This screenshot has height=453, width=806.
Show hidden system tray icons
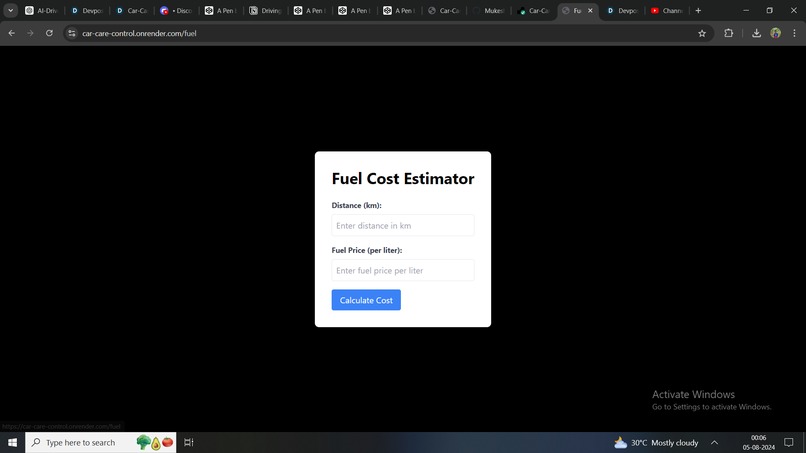(715, 442)
